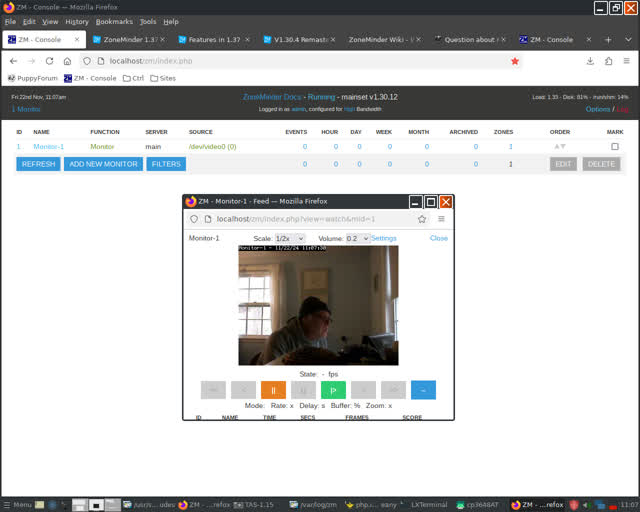Click the red shield icon in the system tray
This screenshot has height=512, width=640.
[x=574, y=505]
